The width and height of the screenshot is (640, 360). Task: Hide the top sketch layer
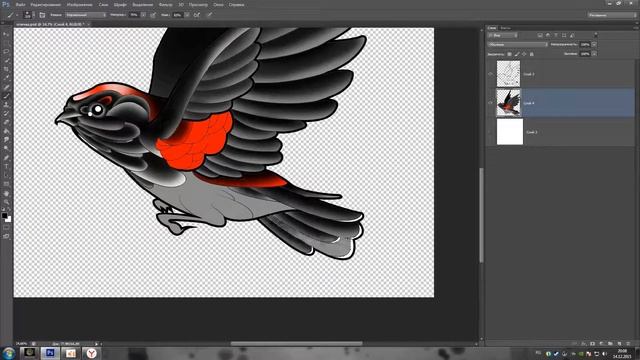[x=491, y=74]
